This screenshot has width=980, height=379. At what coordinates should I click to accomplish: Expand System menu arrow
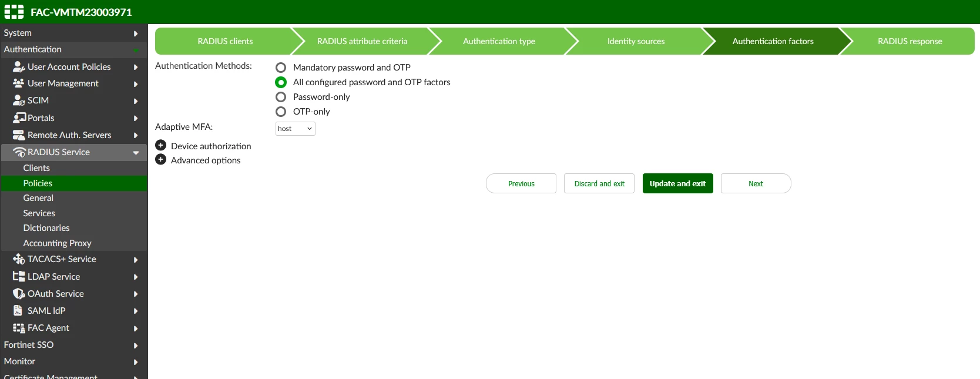pyautogui.click(x=136, y=33)
